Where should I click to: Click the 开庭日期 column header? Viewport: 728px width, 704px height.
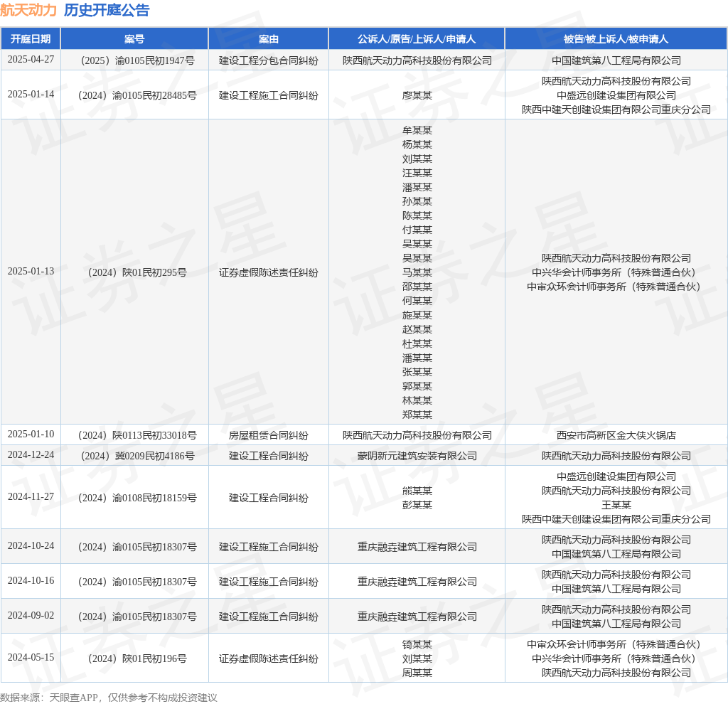coord(31,39)
